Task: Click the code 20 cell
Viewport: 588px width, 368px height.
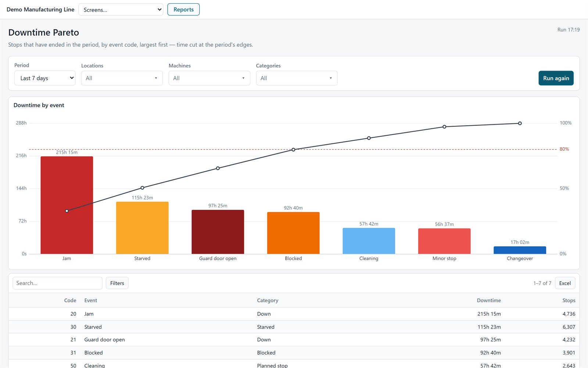Action: click(x=73, y=314)
